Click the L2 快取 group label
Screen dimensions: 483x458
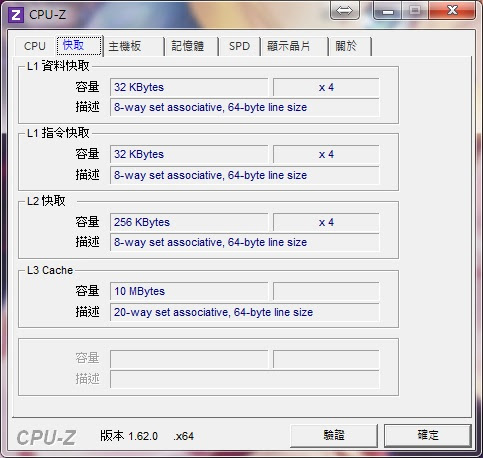coord(46,201)
